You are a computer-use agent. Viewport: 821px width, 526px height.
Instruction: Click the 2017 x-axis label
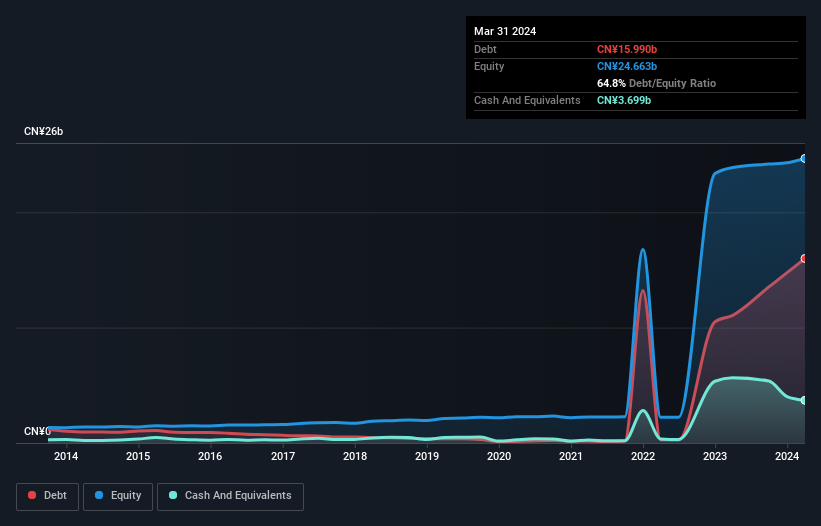pos(283,456)
